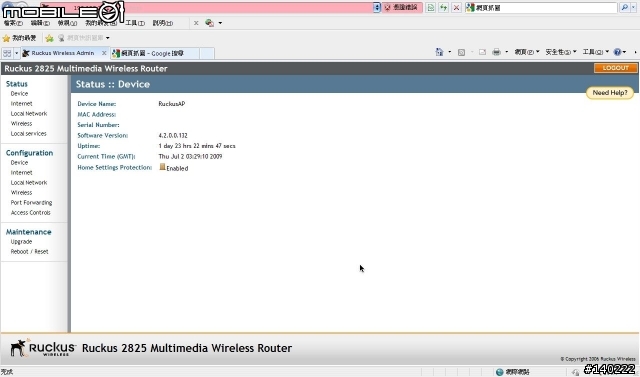The width and height of the screenshot is (640, 377).
Task: Click the read mail envelope icon
Action: pyautogui.click(x=482, y=52)
